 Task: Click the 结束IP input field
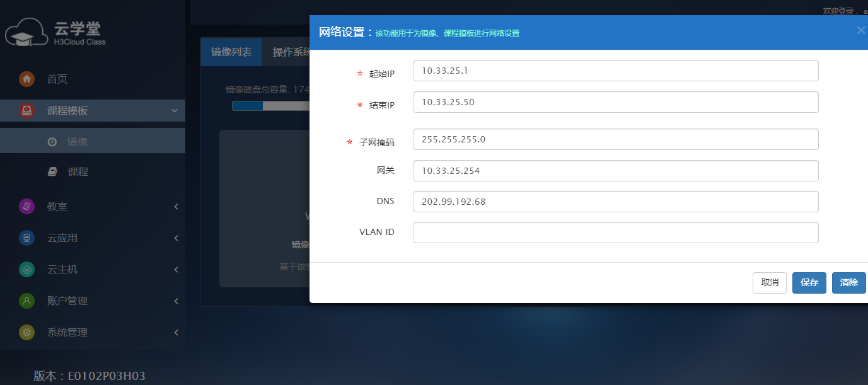[x=616, y=102]
